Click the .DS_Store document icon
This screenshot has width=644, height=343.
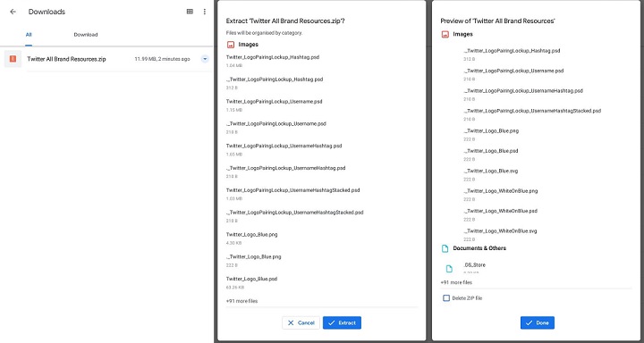click(x=449, y=269)
